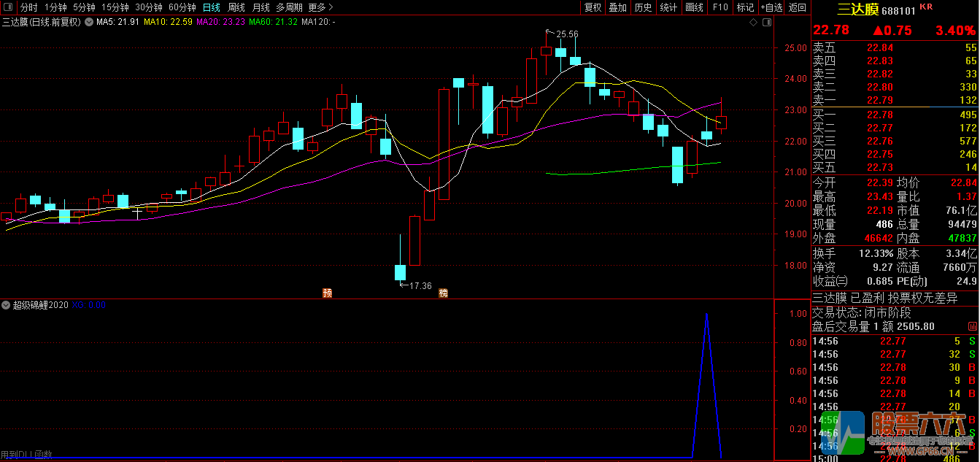The image size is (980, 462).
Task: Expand the 超级锦鲤2020 indicator dropdown
Action: [x=7, y=304]
